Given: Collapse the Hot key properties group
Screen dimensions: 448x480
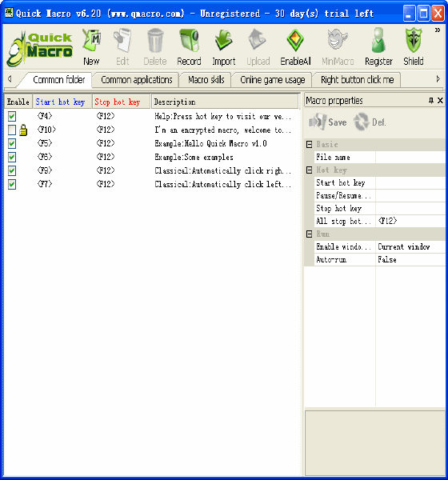Looking at the screenshot, I should [310, 170].
